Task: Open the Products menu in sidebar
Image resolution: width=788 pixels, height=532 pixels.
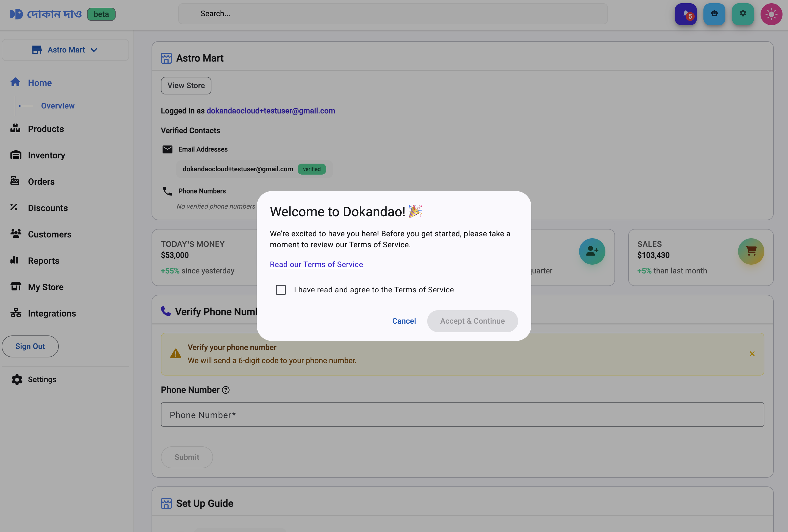Action: [x=46, y=129]
